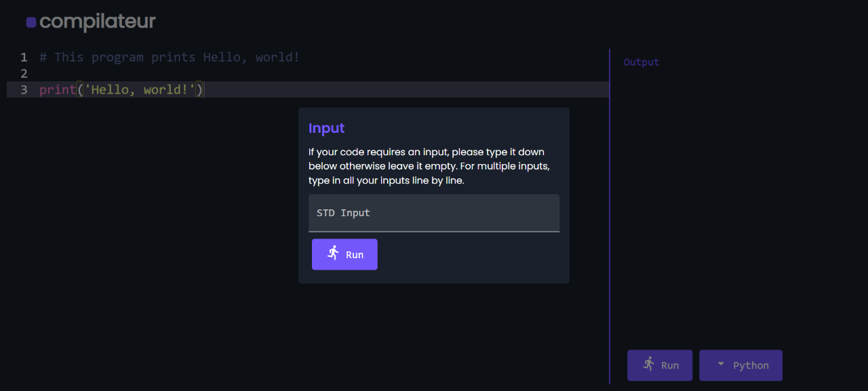The image size is (868, 391).
Task: Click the compilateur wordmark logo
Action: point(97,21)
